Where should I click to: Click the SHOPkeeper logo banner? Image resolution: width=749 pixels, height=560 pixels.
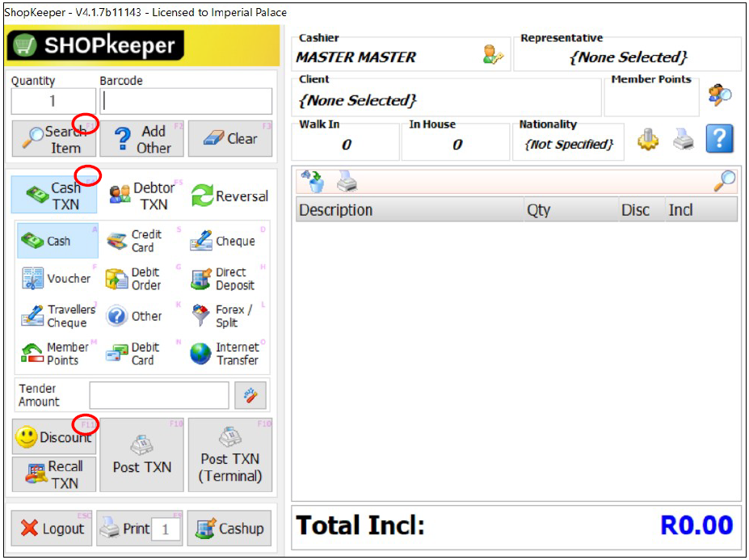142,45
